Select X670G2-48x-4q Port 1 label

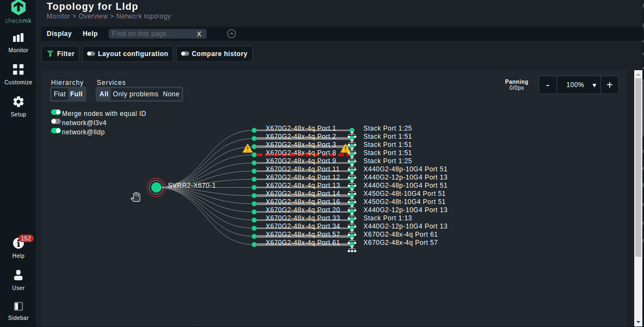(x=301, y=128)
